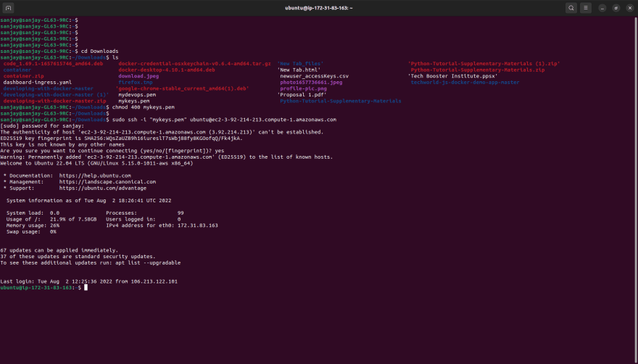638x364 pixels.
Task: Click IPv4 address 172.31.83.163 value
Action: click(x=198, y=226)
